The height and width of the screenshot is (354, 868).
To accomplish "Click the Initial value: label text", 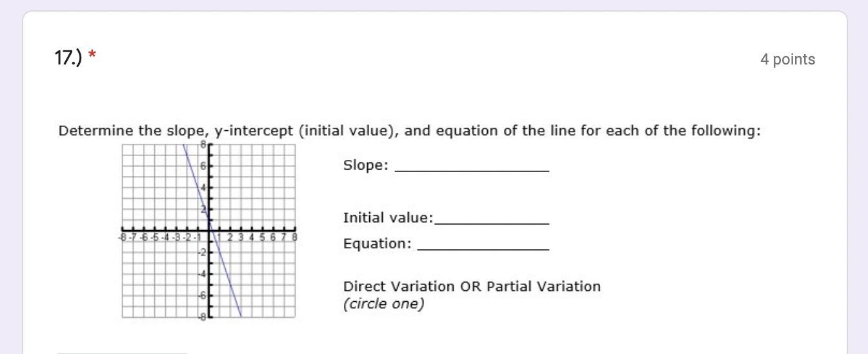I will [x=389, y=218].
